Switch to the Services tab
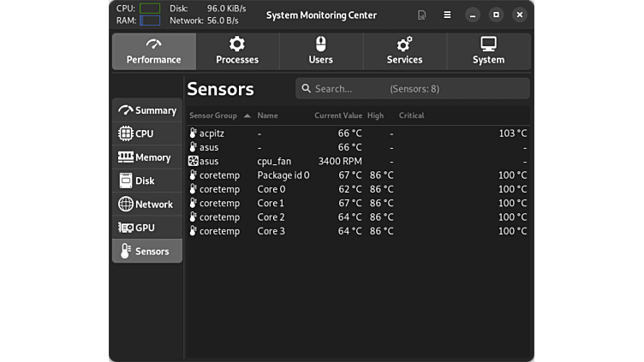The image size is (644, 362). tap(404, 51)
